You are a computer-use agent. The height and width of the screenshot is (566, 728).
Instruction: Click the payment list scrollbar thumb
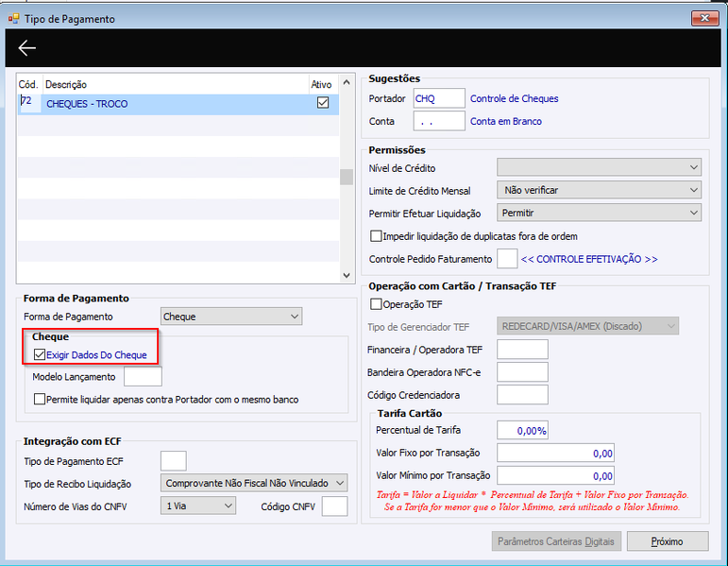coord(347,177)
